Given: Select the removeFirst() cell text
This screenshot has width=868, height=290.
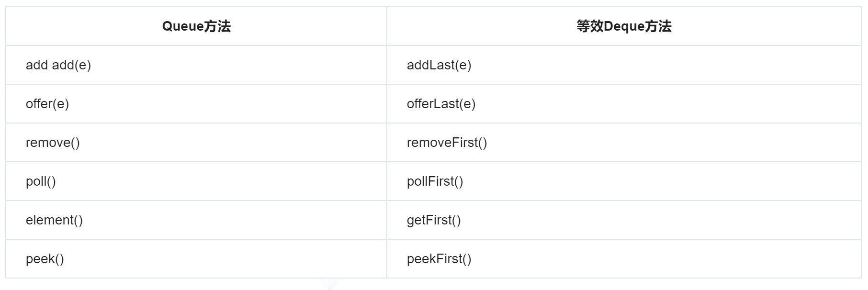Looking at the screenshot, I should [x=447, y=143].
